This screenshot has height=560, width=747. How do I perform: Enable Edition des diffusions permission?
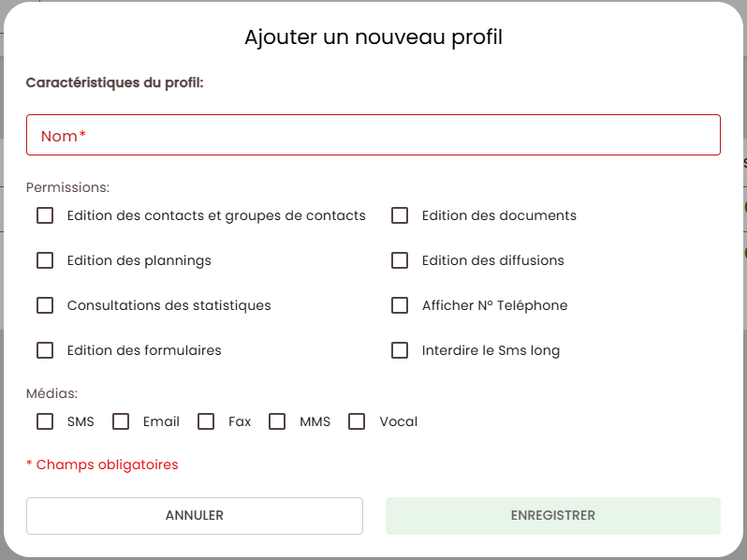[400, 260]
